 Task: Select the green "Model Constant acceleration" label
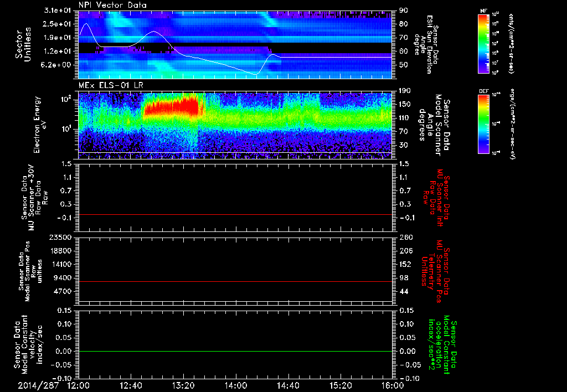[442, 344]
